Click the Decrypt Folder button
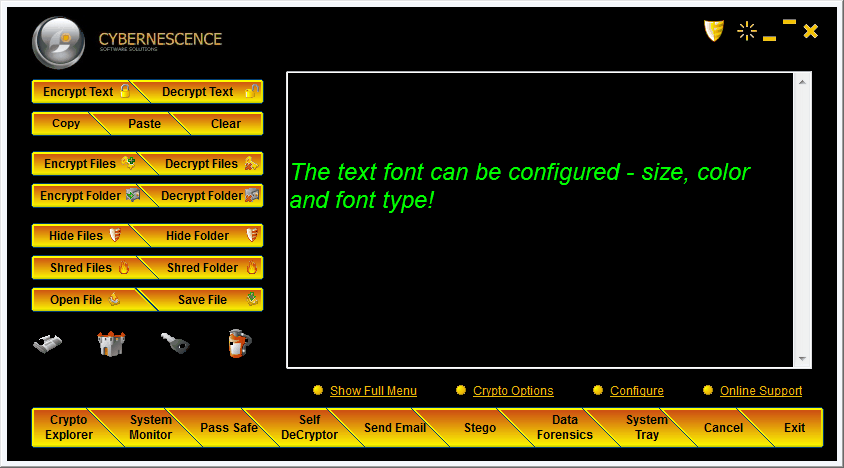 click(x=207, y=195)
